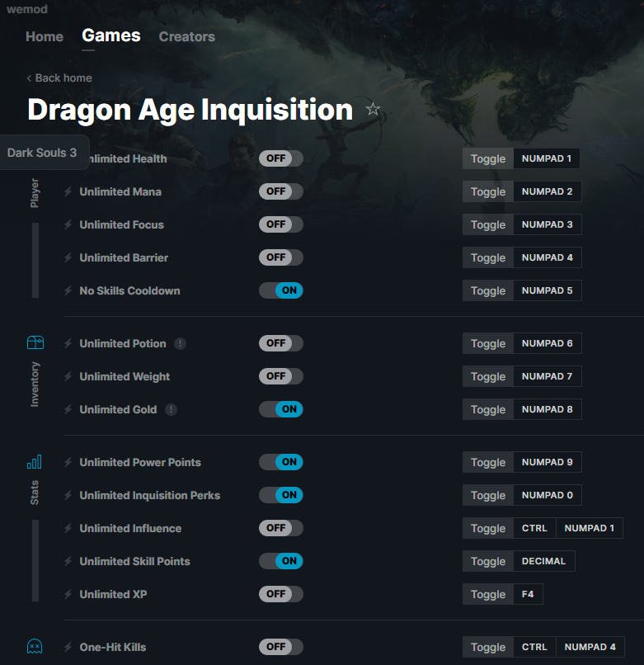Click Toggle label in Unlimited XP row
644x665 pixels.
488,595
